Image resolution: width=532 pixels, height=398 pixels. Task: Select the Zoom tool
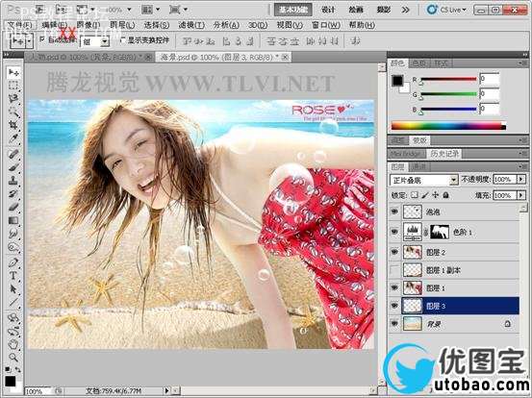(x=13, y=358)
